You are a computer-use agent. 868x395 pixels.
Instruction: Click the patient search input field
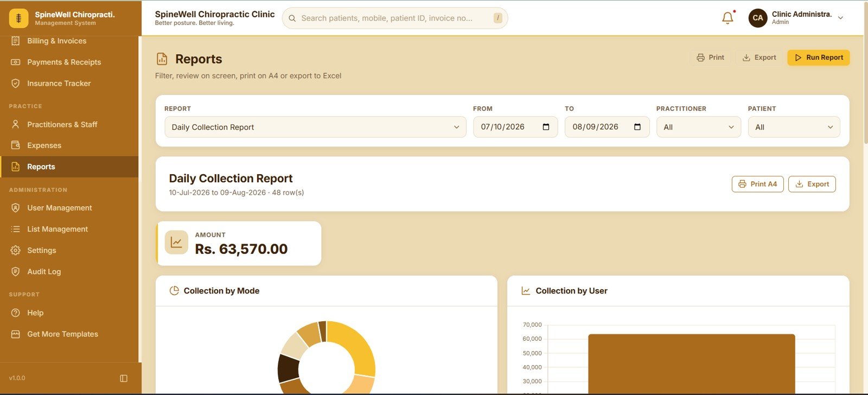click(x=395, y=18)
